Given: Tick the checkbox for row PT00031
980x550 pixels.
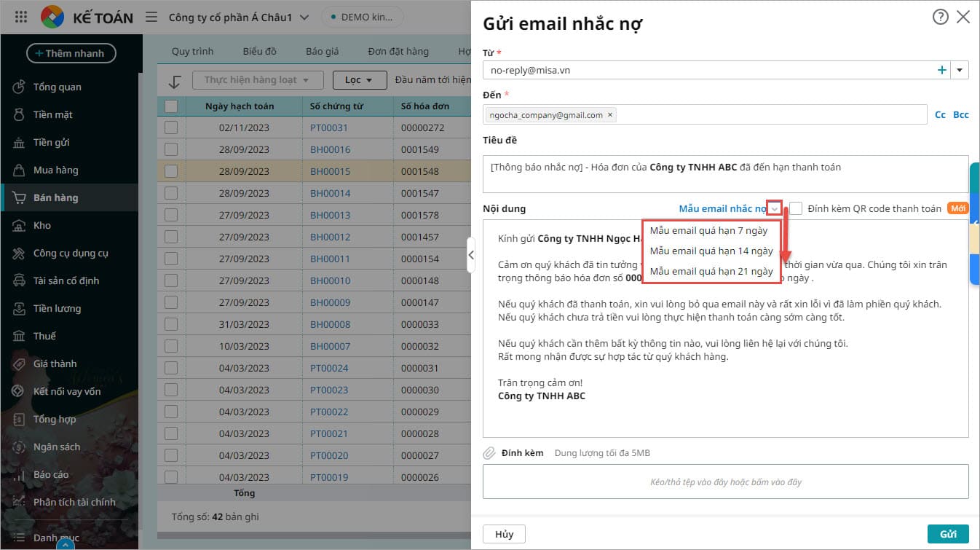Looking at the screenshot, I should (171, 127).
